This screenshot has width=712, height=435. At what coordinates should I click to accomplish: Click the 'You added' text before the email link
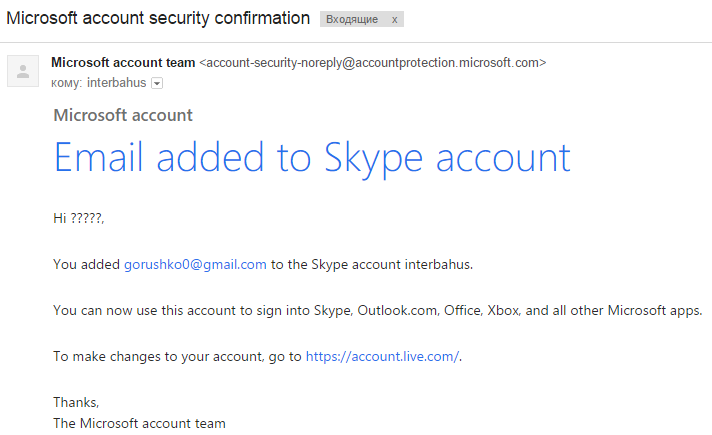(x=86, y=265)
